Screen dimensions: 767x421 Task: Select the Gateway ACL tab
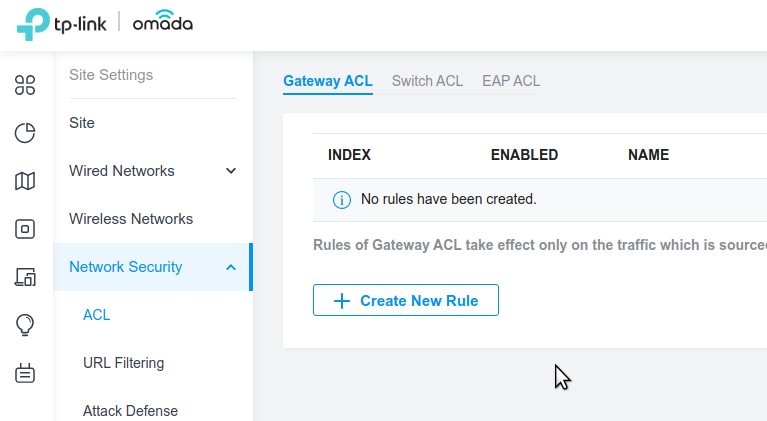[328, 81]
